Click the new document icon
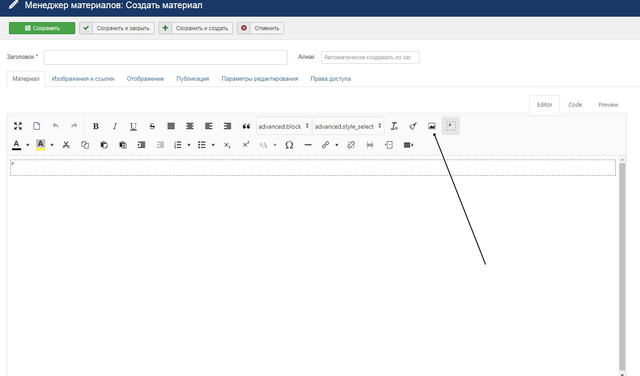The height and width of the screenshot is (376, 640). 37,126
